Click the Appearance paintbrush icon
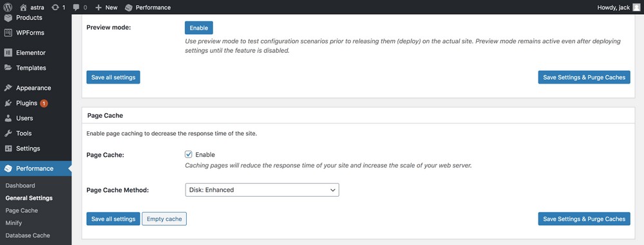The height and width of the screenshot is (245, 644). (x=8, y=88)
